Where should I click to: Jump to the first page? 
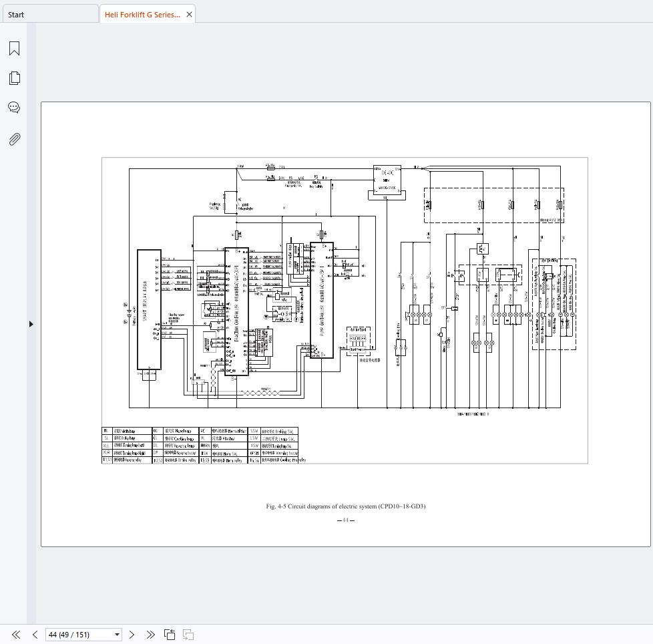tap(16, 635)
